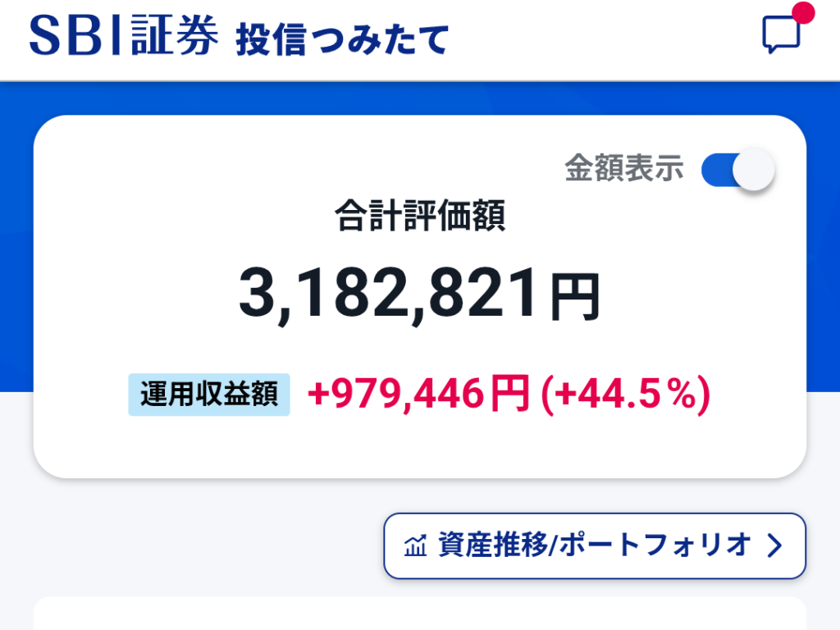Toggle the 金額表示 switch off
The width and height of the screenshot is (840, 630).
click(737, 170)
